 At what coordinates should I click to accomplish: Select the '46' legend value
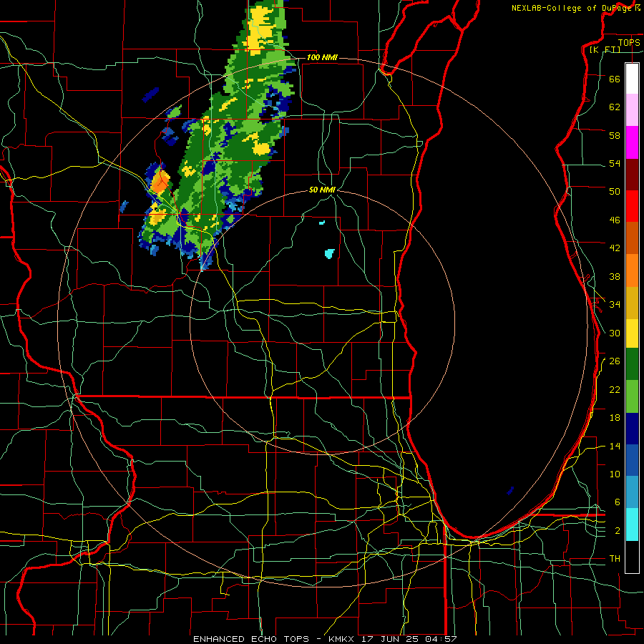pyautogui.click(x=615, y=220)
